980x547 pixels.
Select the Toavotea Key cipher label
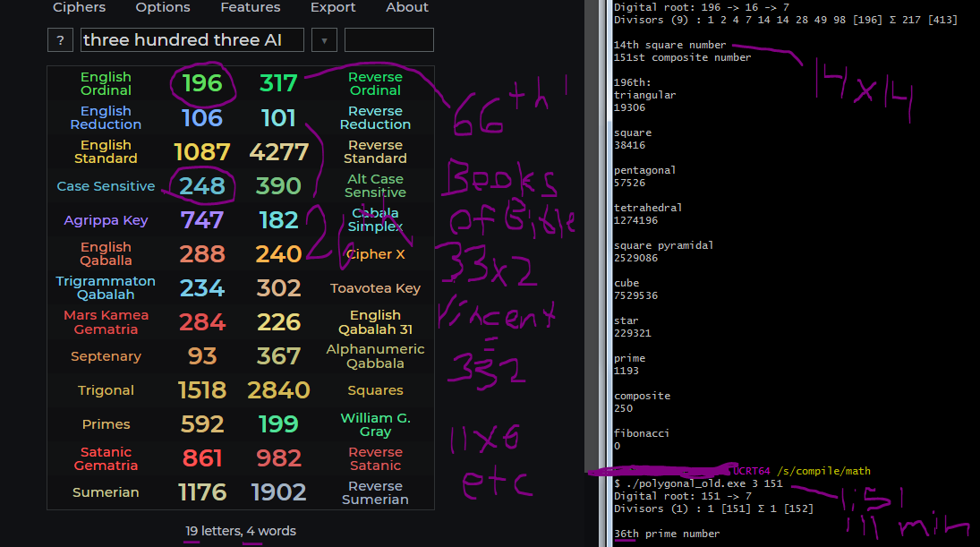coord(375,288)
